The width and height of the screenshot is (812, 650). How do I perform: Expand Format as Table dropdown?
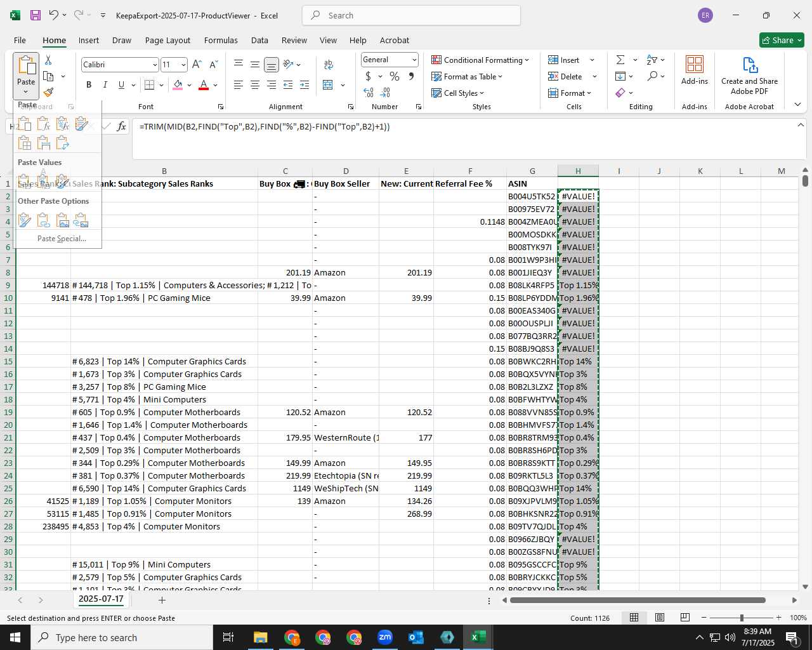pyautogui.click(x=467, y=76)
